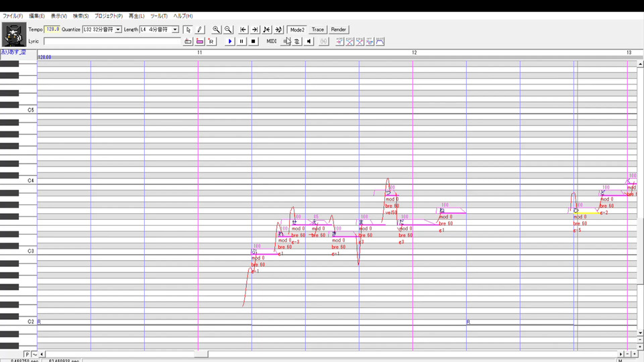Click the vertical scrollbar up arrow
The width and height of the screenshot is (644, 362).
[640, 64]
